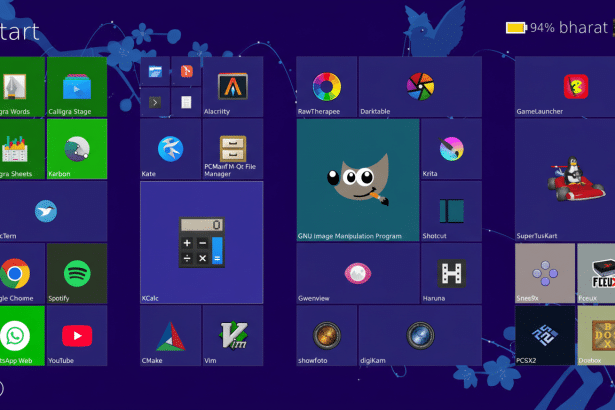Launch the Fceux emulator tile

(596, 273)
